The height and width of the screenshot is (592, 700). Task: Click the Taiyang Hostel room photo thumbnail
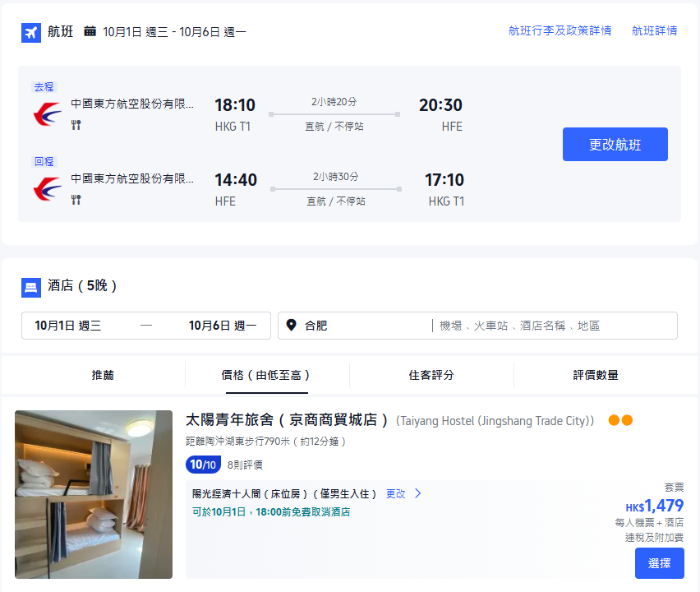[x=93, y=494]
